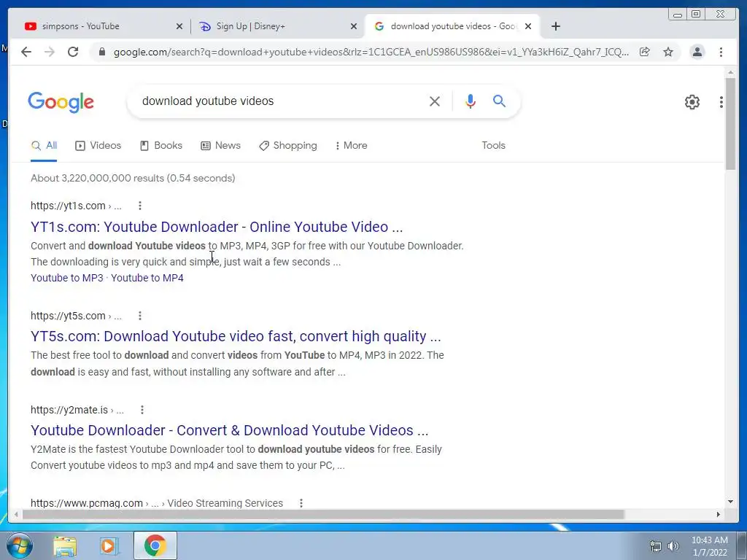Click the https://y2mate.is URL text
This screenshot has height=560, width=747.
coord(69,410)
